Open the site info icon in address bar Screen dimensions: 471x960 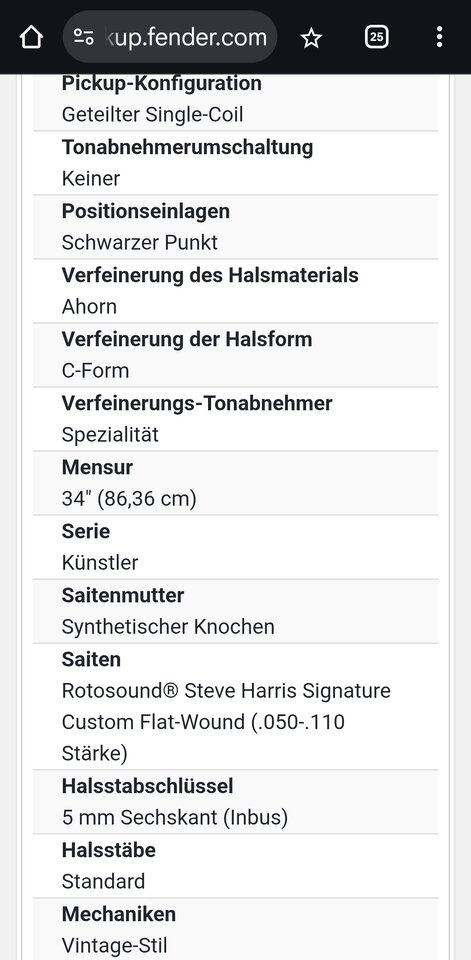pos(84,37)
